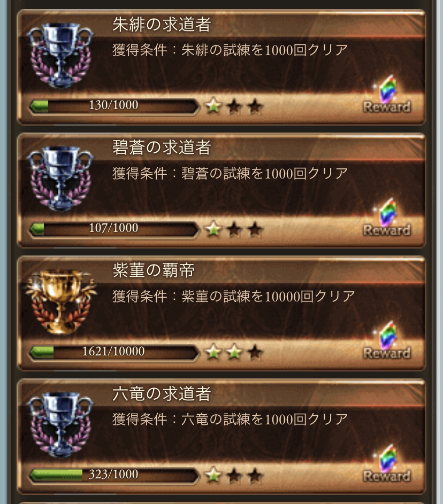Click the third dark star of 碧蒼の求道者

pyautogui.click(x=255, y=229)
